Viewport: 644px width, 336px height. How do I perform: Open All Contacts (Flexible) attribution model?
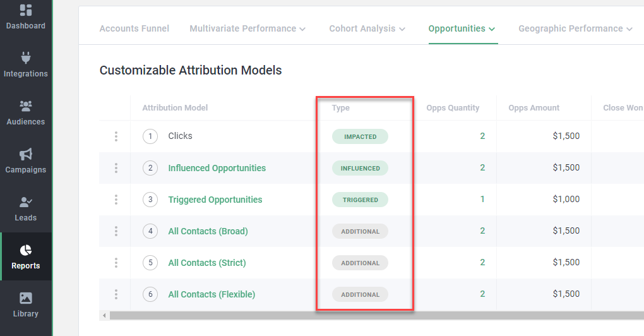tap(212, 294)
